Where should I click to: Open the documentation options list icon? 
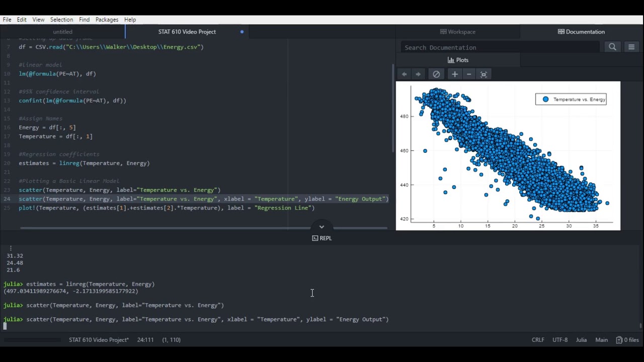pyautogui.click(x=631, y=47)
